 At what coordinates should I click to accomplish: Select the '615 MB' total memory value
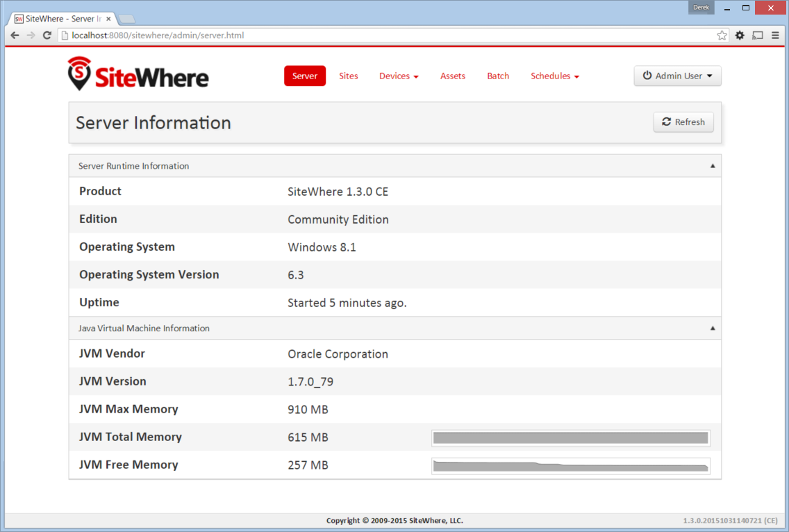click(308, 437)
